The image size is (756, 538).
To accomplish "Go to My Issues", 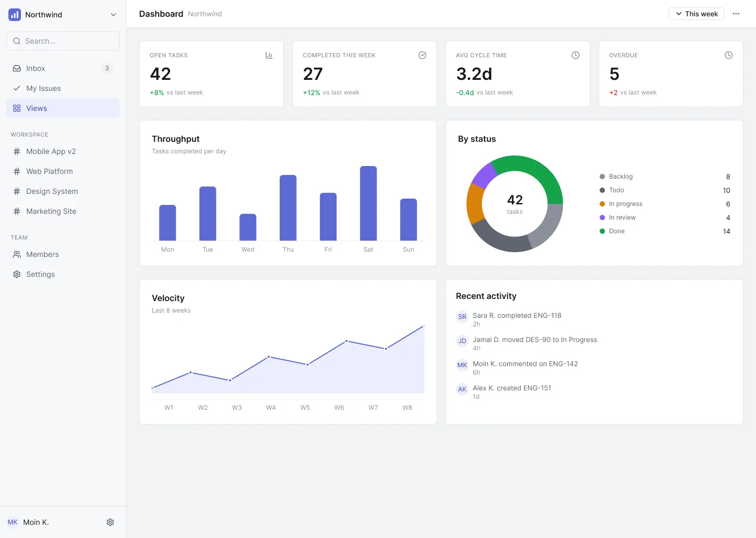I will (x=63, y=88).
